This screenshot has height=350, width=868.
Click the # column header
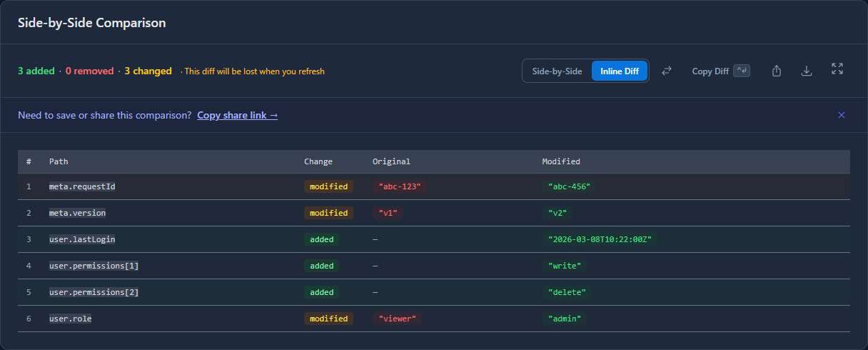pyautogui.click(x=29, y=161)
